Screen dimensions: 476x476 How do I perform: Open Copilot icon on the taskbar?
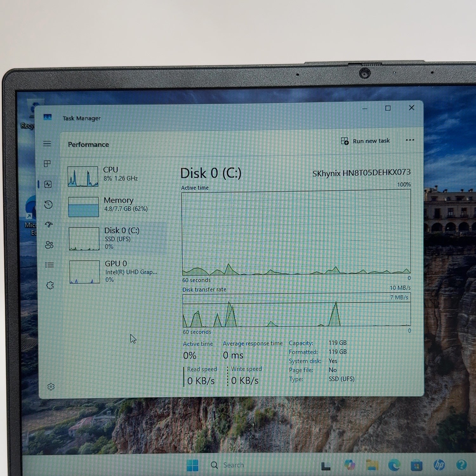[x=349, y=465]
